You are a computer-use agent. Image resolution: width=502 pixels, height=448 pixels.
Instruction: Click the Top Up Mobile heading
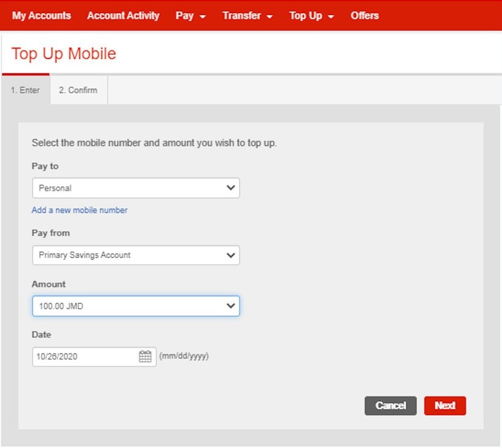click(64, 53)
